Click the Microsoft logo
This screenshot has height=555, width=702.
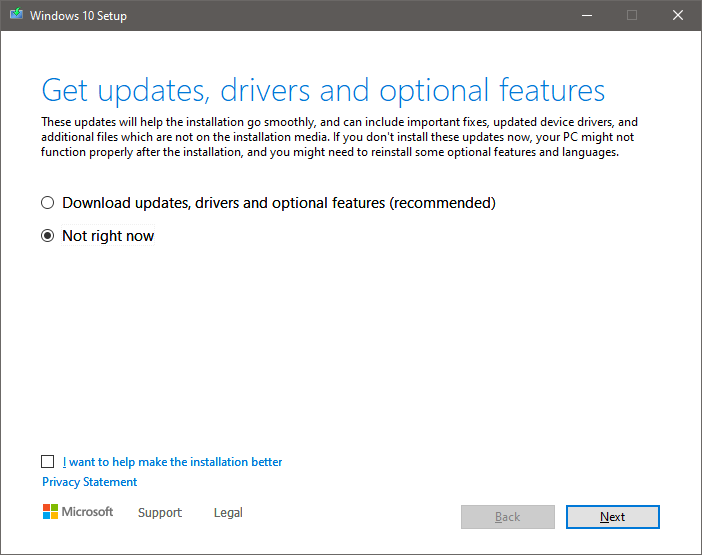(78, 512)
